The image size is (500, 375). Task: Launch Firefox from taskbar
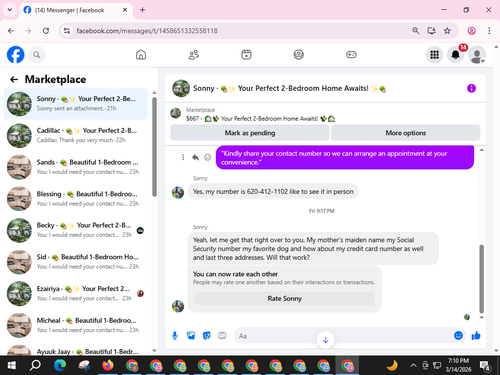[x=108, y=366]
